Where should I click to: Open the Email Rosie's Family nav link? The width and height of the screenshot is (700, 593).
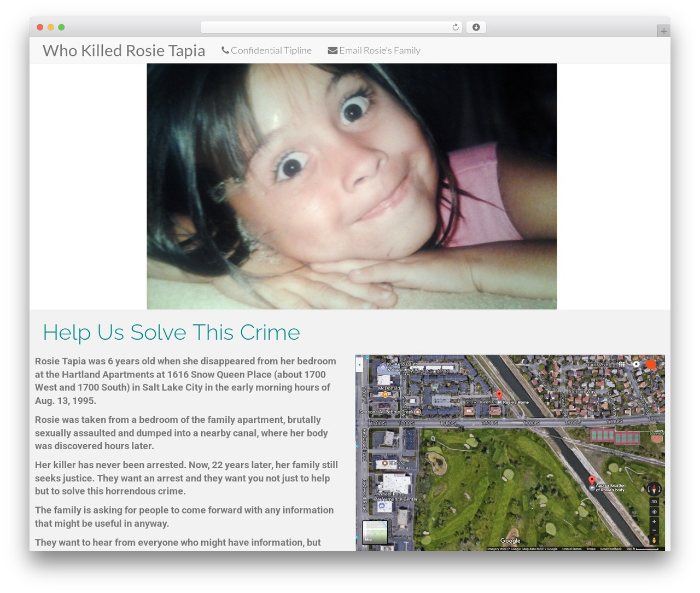[x=374, y=50]
